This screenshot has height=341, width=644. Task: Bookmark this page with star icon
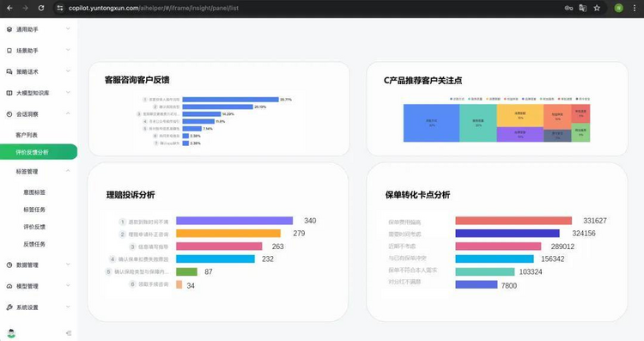pos(597,8)
